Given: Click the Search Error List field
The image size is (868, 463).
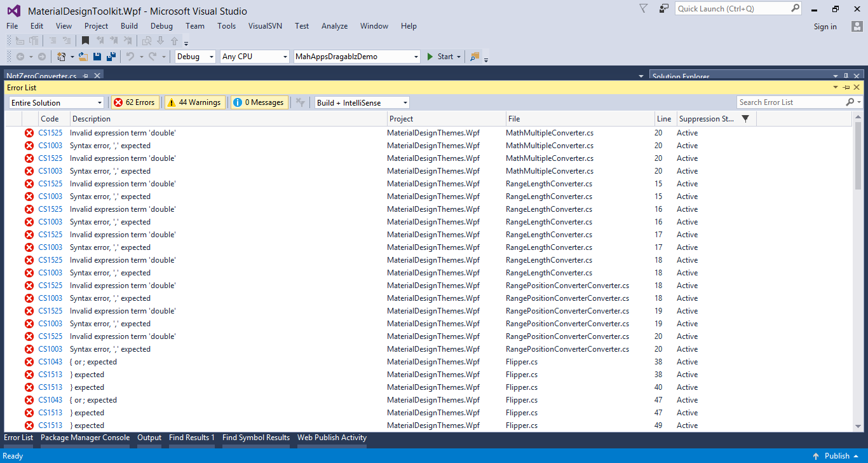Looking at the screenshot, I should pyautogui.click(x=790, y=102).
